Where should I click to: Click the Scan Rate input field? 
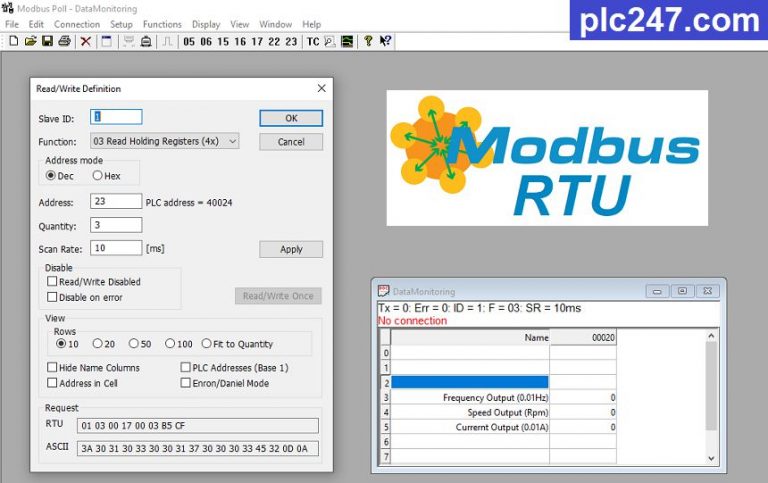pyautogui.click(x=116, y=248)
